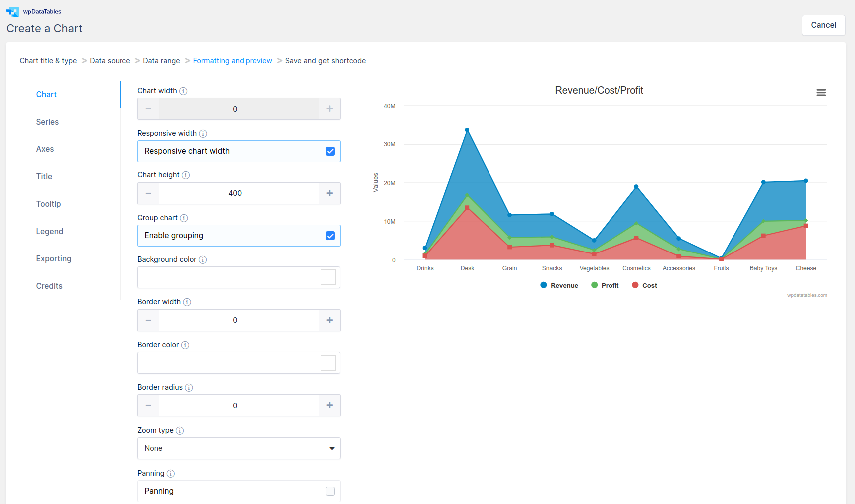Toggle Profit series via legend marker
This screenshot has height=504, width=855.
point(594,285)
